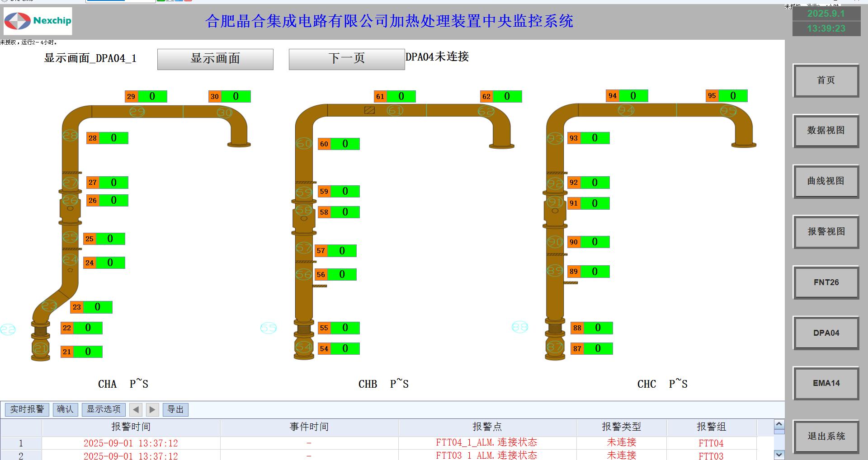The height and width of the screenshot is (460, 868).
Task: Switch to 实时报警 real-time alarms
Action: (x=27, y=409)
